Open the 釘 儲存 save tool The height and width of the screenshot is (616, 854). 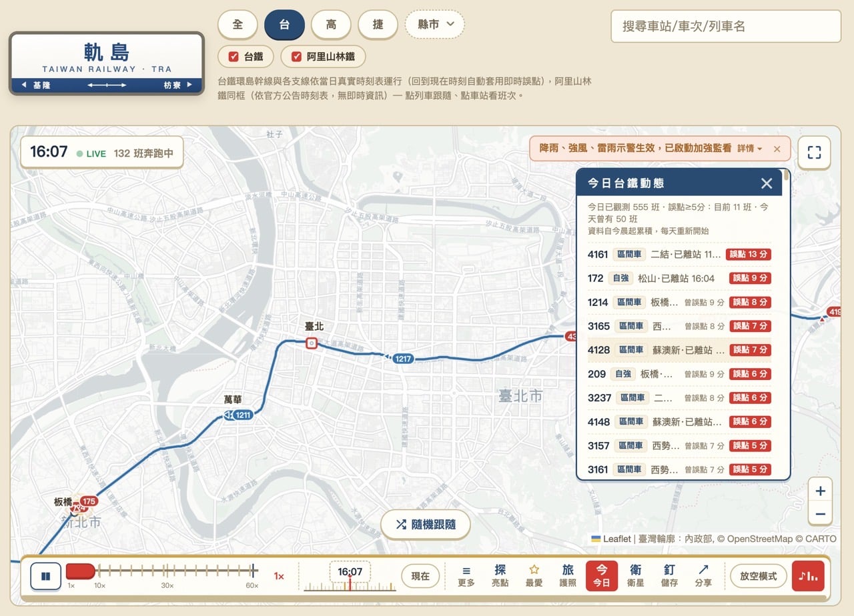pyautogui.click(x=669, y=576)
